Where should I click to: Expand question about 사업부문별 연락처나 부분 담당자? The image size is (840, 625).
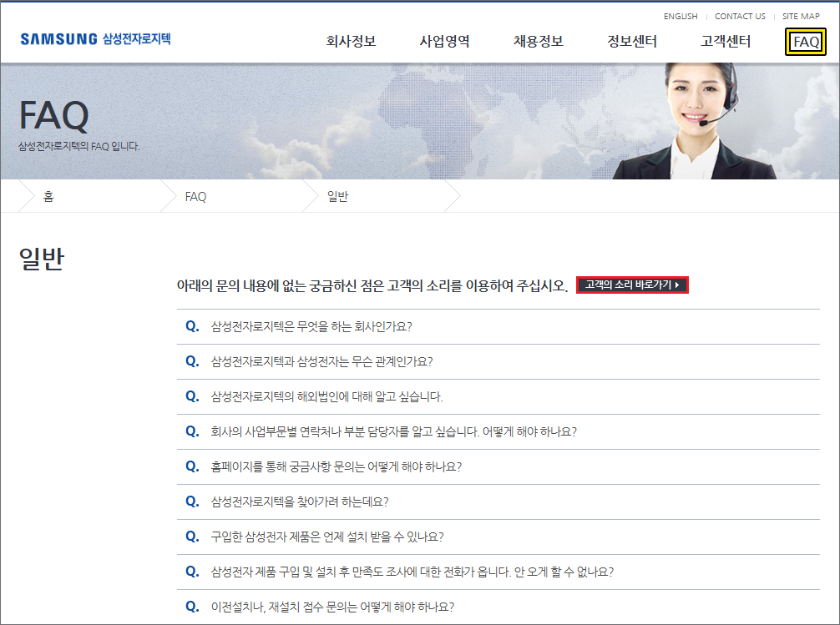498,431
